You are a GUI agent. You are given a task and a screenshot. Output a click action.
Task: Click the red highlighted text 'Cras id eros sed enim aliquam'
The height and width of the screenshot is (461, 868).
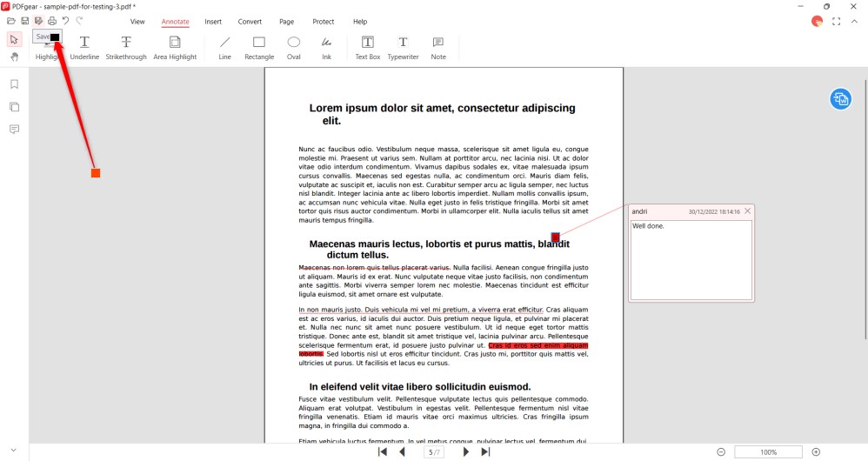tap(538, 345)
